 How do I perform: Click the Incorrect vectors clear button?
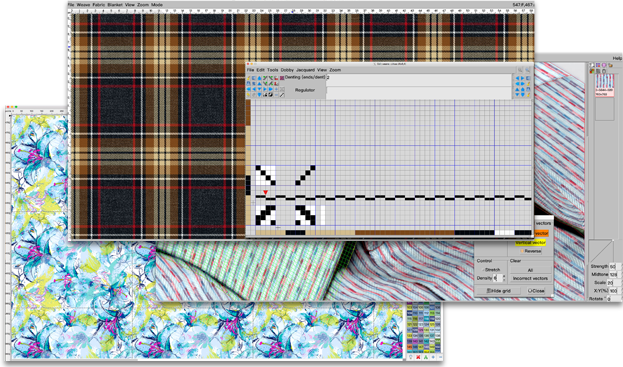pos(530,278)
